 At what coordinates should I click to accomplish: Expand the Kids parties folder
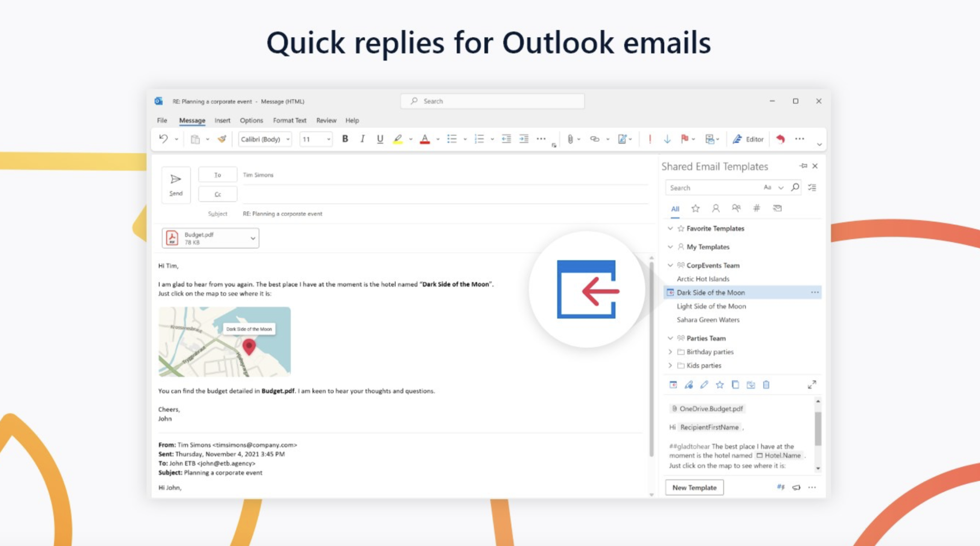click(x=670, y=366)
